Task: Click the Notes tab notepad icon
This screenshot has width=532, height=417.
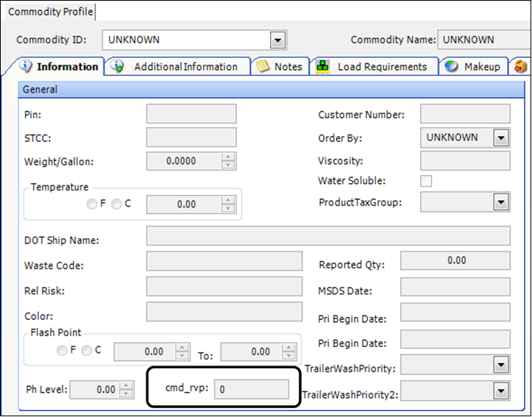Action: pyautogui.click(x=263, y=66)
